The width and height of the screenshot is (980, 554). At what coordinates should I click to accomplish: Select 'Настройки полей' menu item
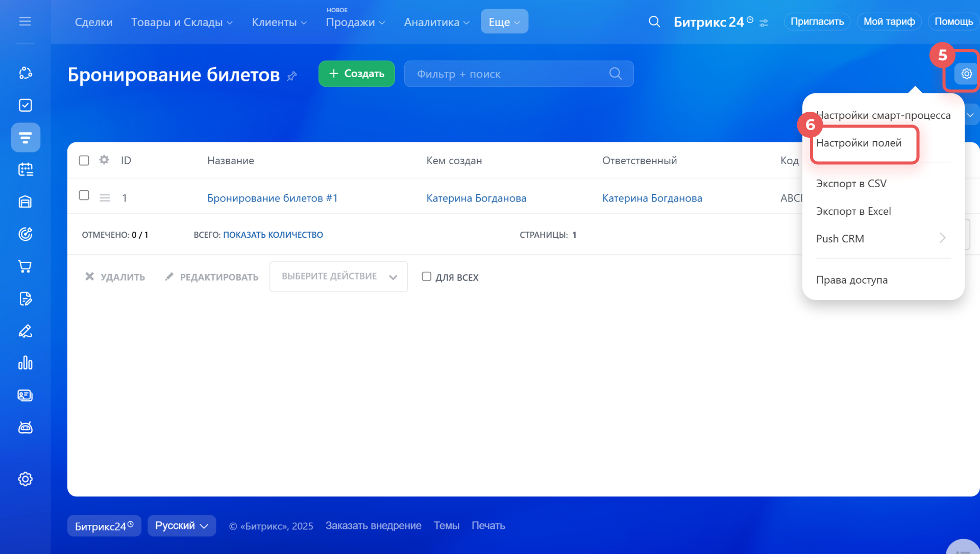[859, 143]
